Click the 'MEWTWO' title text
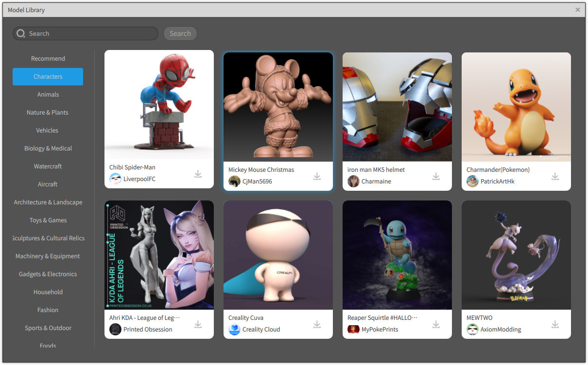 click(479, 318)
